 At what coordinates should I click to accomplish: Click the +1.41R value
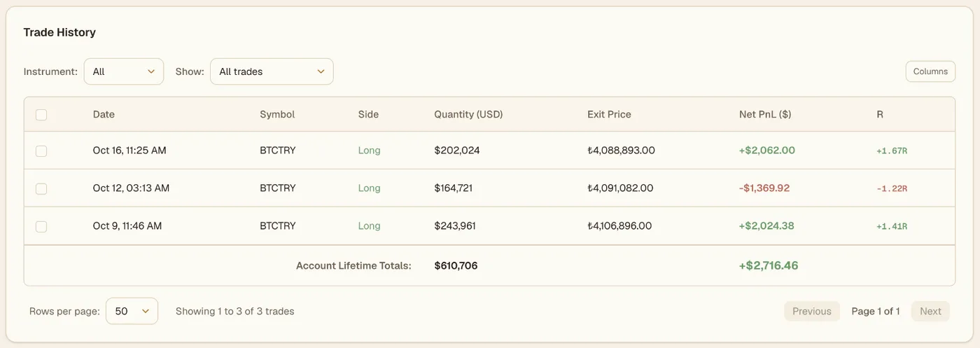(x=892, y=227)
